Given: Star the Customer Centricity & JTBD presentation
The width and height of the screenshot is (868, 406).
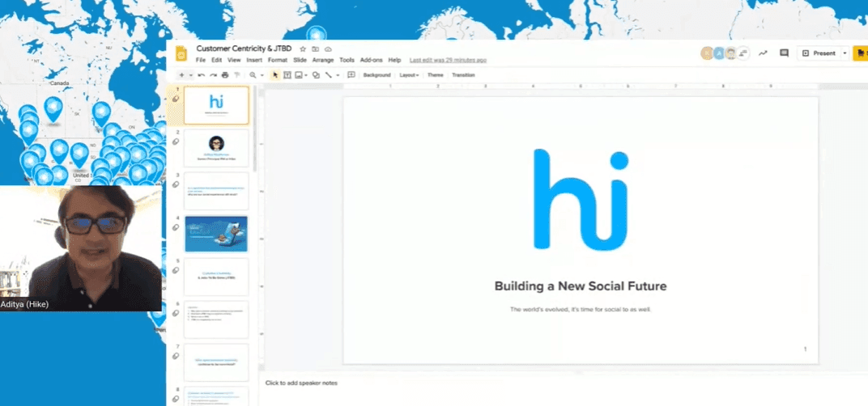Looking at the screenshot, I should [x=303, y=49].
